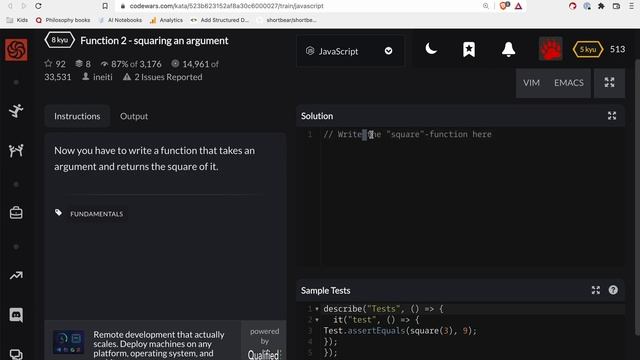The image size is (640, 360).
Task: Collapse the it("test") block fold arrow
Action: click(x=317, y=320)
